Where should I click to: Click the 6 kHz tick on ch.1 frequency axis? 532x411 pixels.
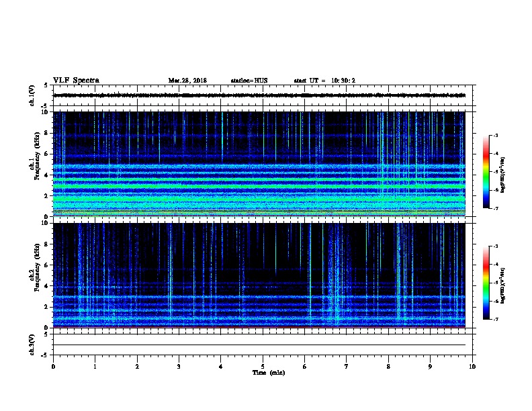coord(46,154)
